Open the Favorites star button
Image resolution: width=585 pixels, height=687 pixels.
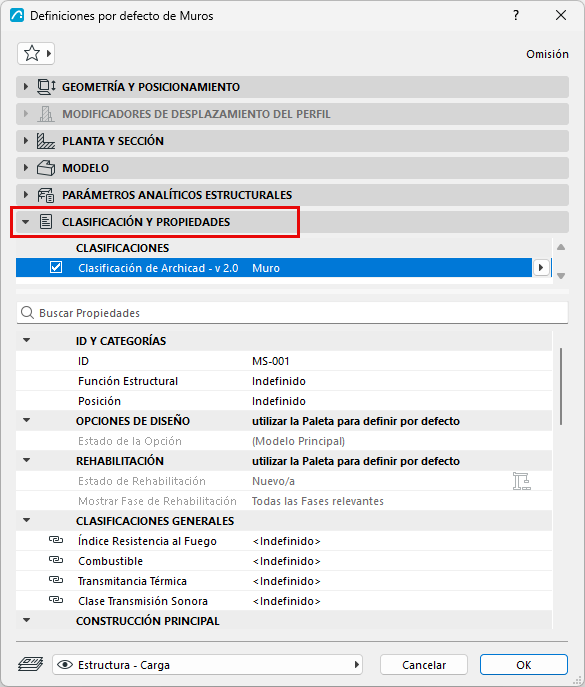click(36, 53)
